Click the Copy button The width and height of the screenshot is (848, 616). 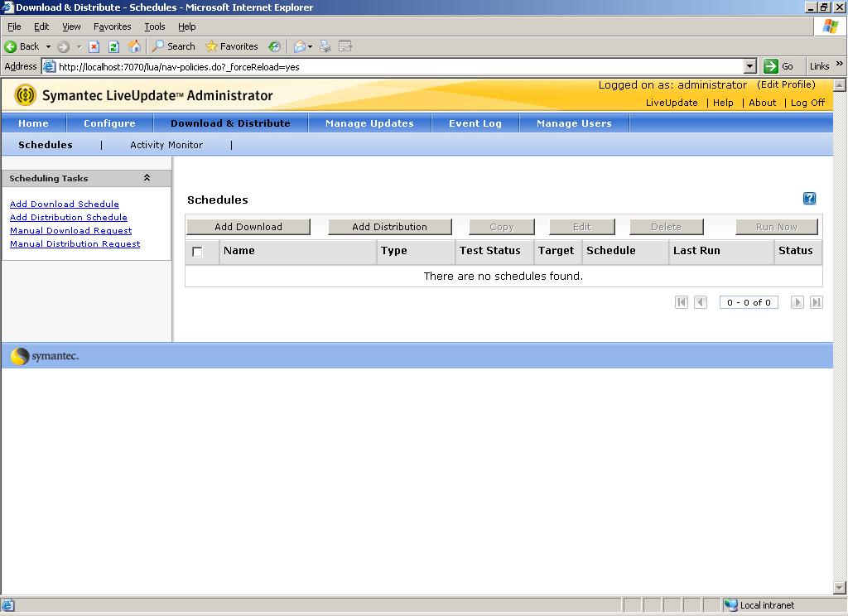[x=501, y=227]
